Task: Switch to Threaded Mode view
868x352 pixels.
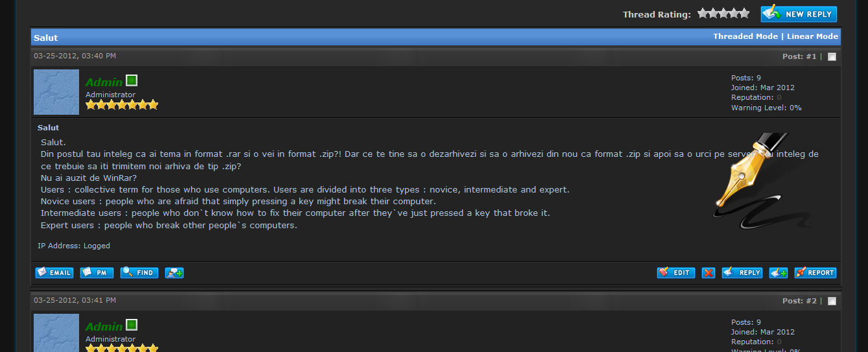Action: pos(745,36)
